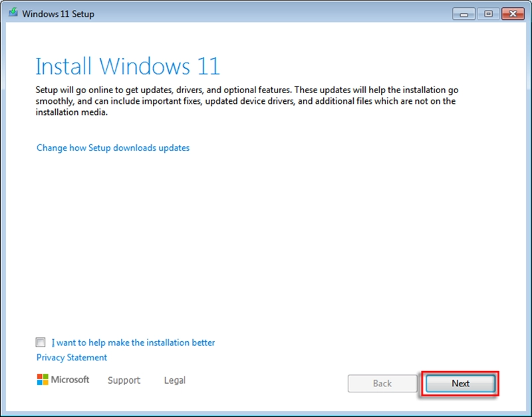Click the Windows 11 Setup title bar icon
The width and height of the screenshot is (532, 417).
[13, 13]
